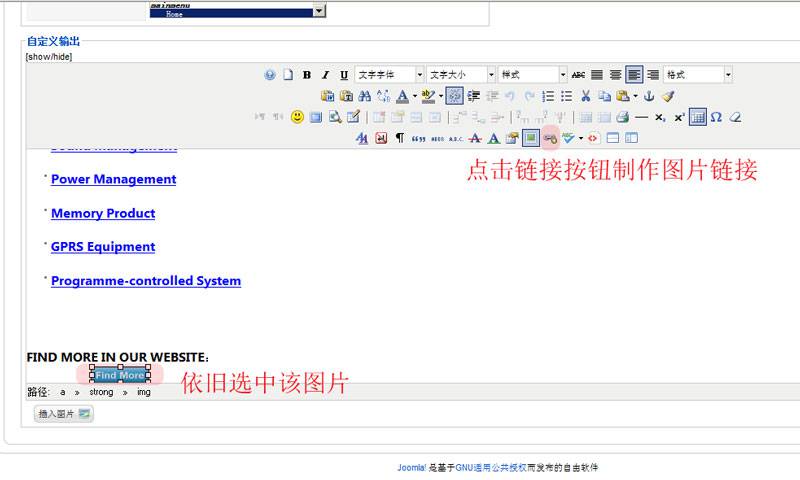The image size is (800, 480).
Task: Expand the spellchecker language arrow
Action: 581,138
